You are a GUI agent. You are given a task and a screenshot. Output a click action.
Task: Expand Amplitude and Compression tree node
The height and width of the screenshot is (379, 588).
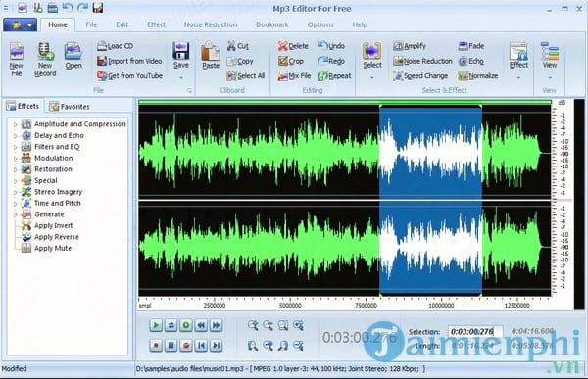(15, 124)
